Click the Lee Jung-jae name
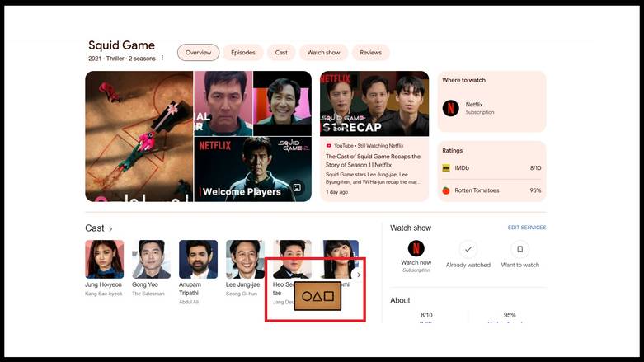 click(x=242, y=284)
